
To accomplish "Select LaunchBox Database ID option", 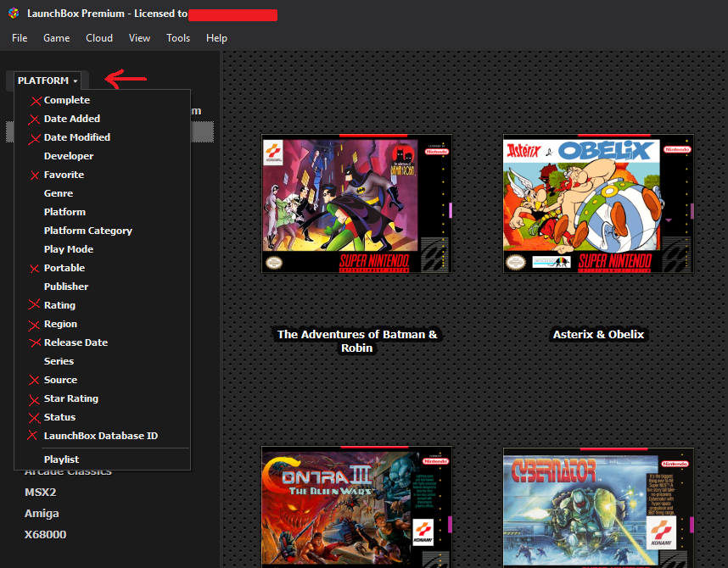I will 102,436.
